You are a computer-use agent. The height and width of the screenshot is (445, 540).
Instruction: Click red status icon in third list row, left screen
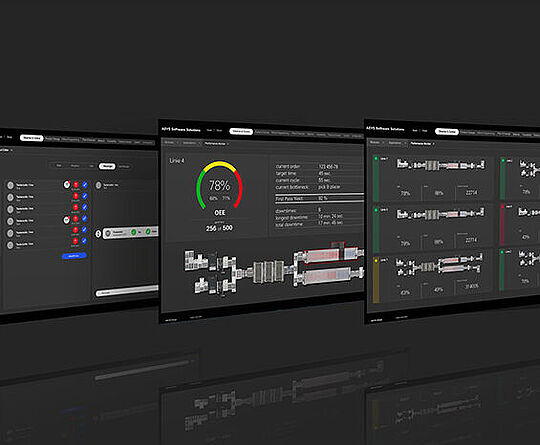pyautogui.click(x=75, y=207)
